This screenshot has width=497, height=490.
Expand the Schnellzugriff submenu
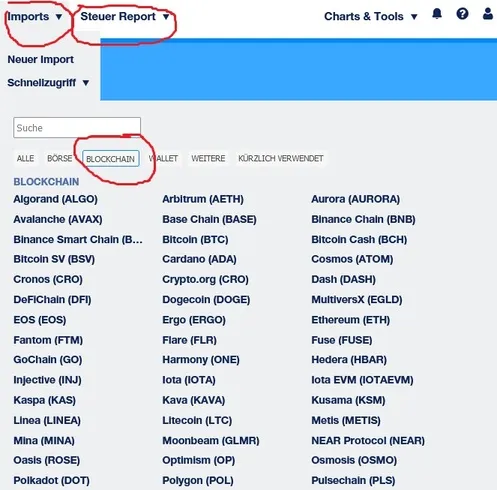click(x=48, y=83)
